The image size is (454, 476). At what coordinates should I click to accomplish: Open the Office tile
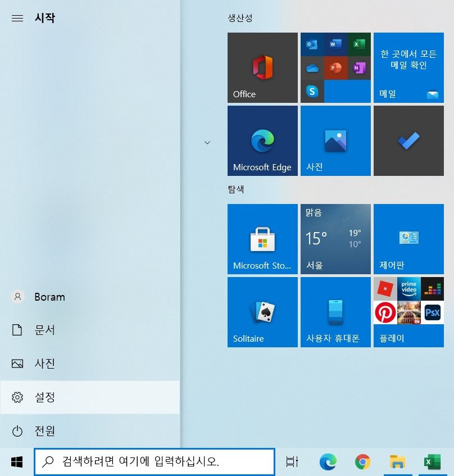pyautogui.click(x=262, y=67)
